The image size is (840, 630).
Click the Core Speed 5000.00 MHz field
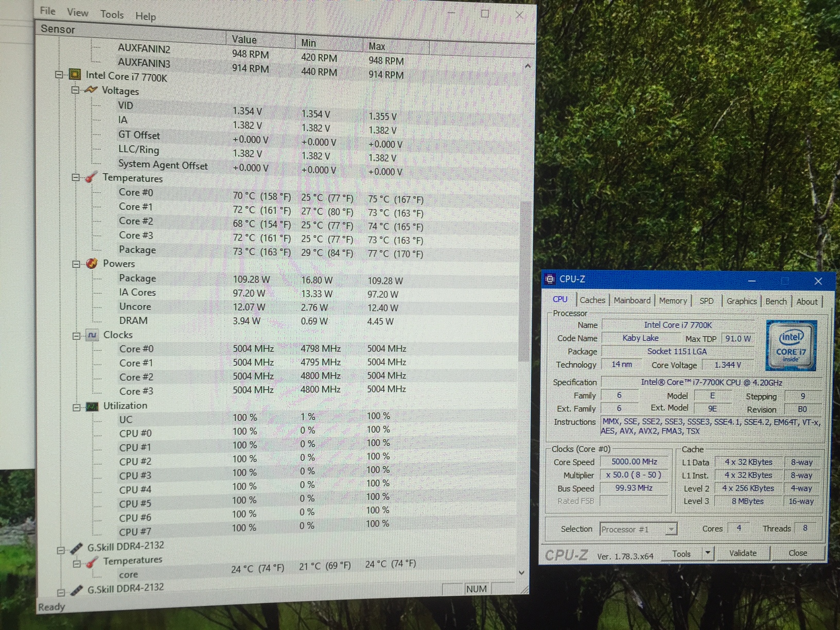tap(634, 462)
